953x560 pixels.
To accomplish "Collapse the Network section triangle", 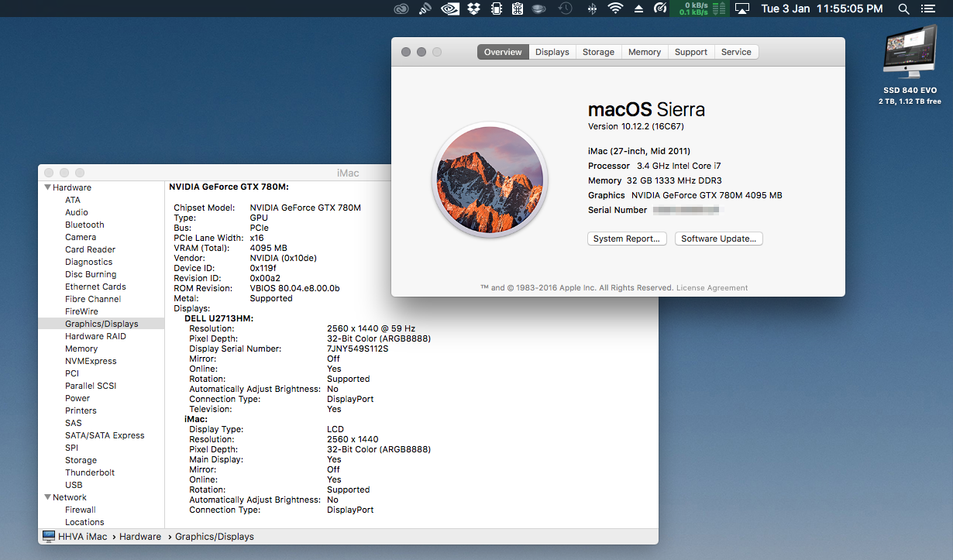I will (47, 497).
